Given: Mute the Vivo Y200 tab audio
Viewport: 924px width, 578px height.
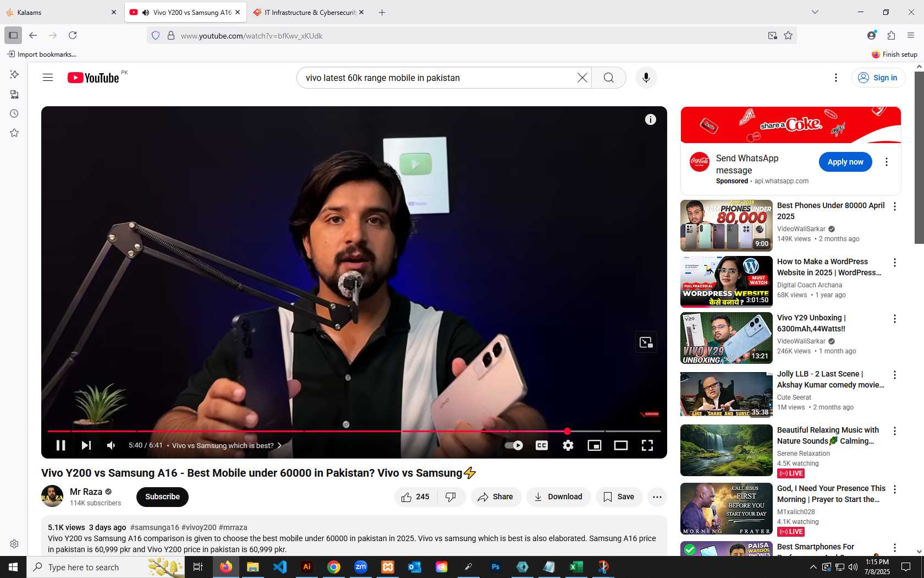Looking at the screenshot, I should 146,12.
